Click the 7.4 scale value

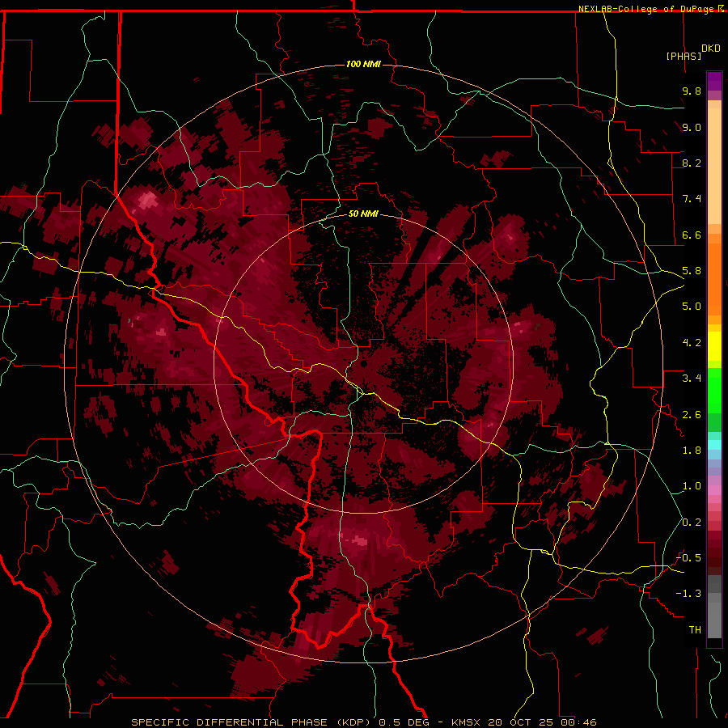pos(692,199)
